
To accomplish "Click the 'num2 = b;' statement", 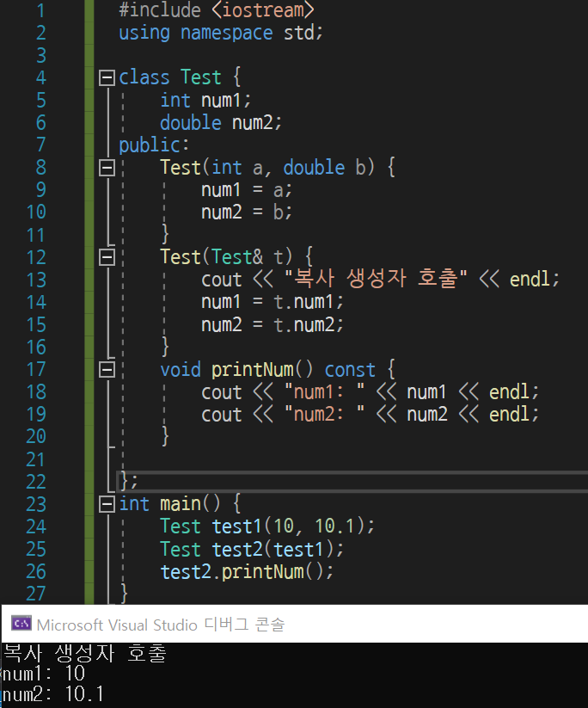I will [247, 212].
